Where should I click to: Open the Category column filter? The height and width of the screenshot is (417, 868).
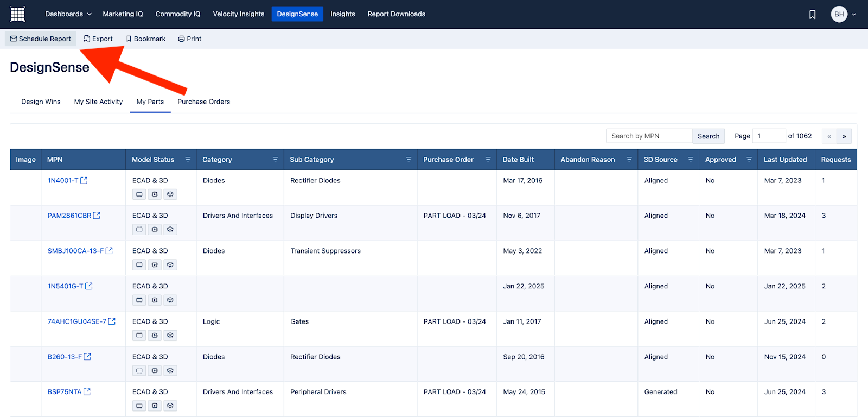click(x=275, y=160)
